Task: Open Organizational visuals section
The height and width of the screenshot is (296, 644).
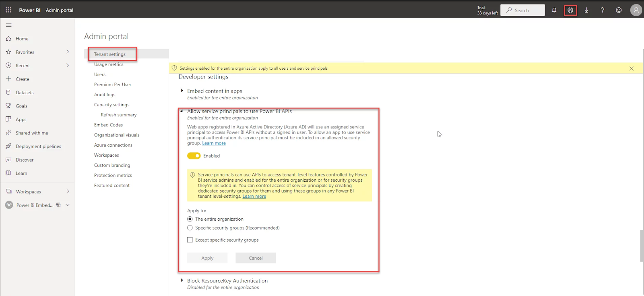Action: point(117,135)
